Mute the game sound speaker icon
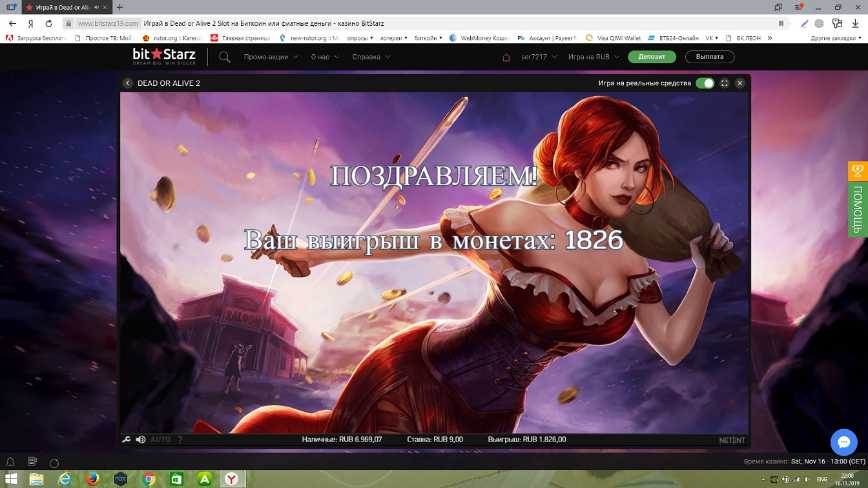The width and height of the screenshot is (868, 488). point(141,440)
